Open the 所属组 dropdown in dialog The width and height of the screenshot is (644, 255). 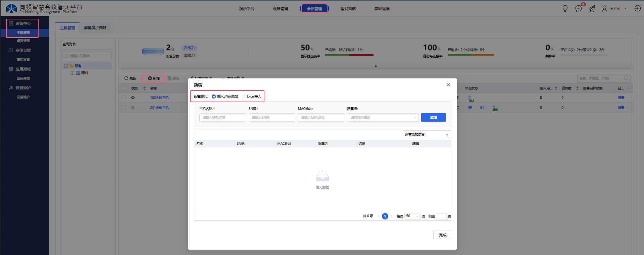click(x=383, y=118)
